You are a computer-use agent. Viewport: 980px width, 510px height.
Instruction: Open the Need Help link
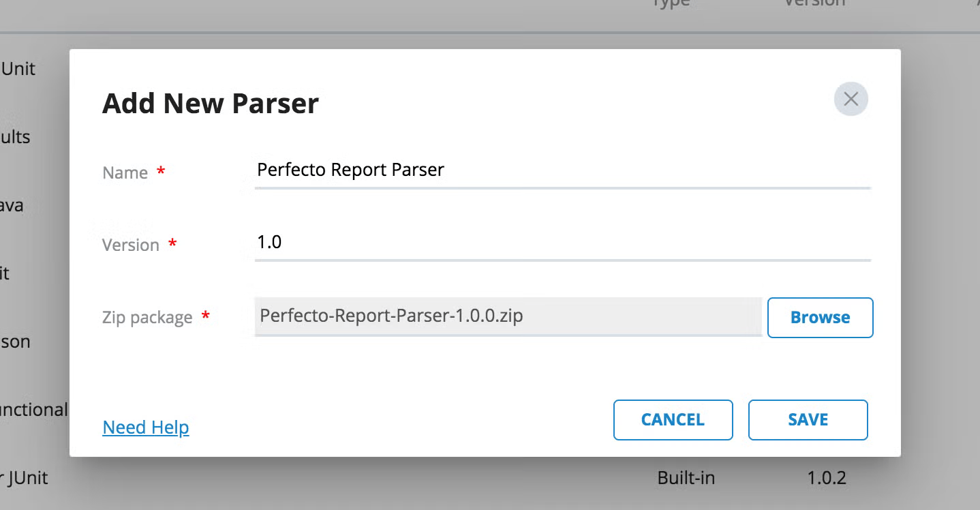146,427
